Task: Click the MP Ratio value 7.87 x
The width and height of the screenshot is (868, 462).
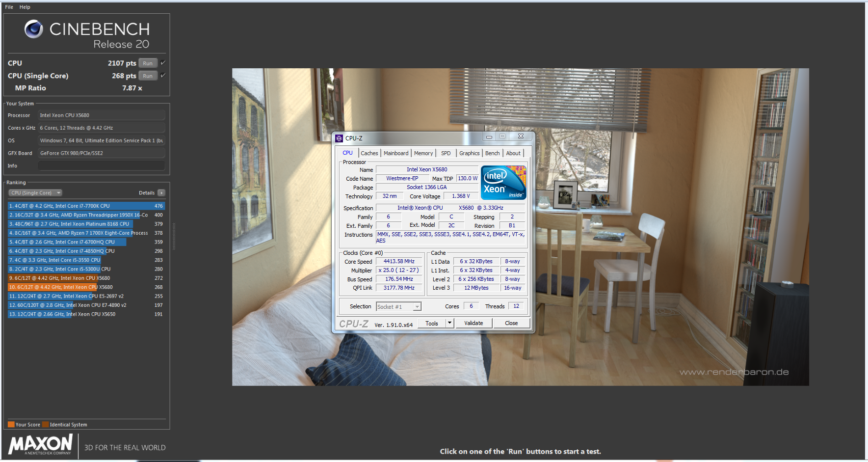Action: pyautogui.click(x=132, y=88)
